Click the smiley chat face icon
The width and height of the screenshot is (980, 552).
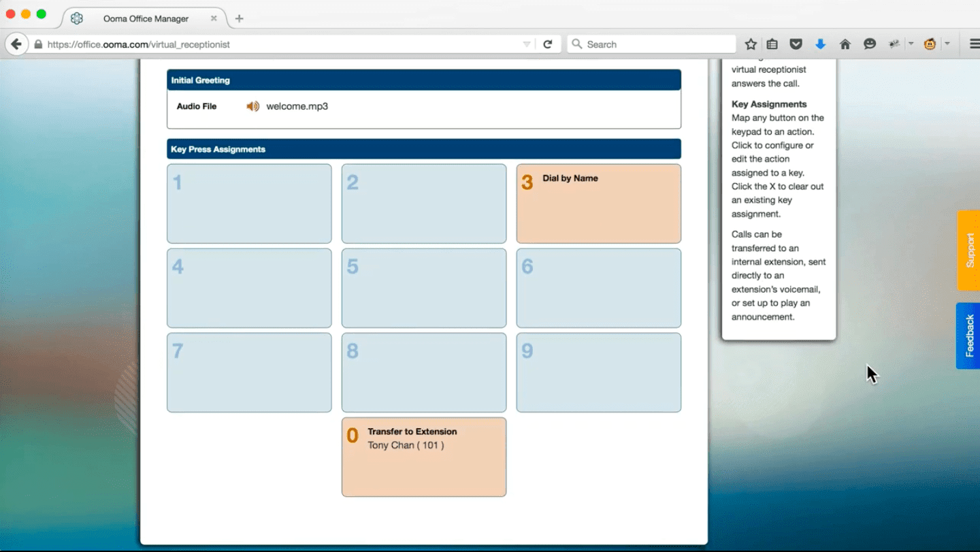click(x=870, y=44)
